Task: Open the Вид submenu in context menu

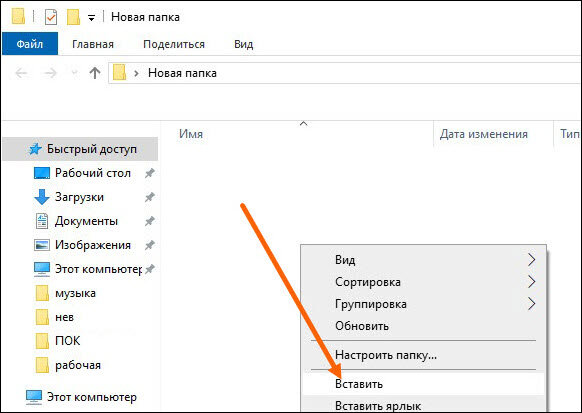Action: point(424,260)
